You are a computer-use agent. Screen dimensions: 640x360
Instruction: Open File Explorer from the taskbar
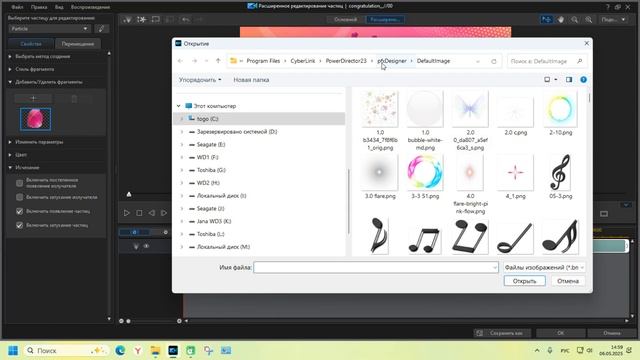[x=156, y=350]
